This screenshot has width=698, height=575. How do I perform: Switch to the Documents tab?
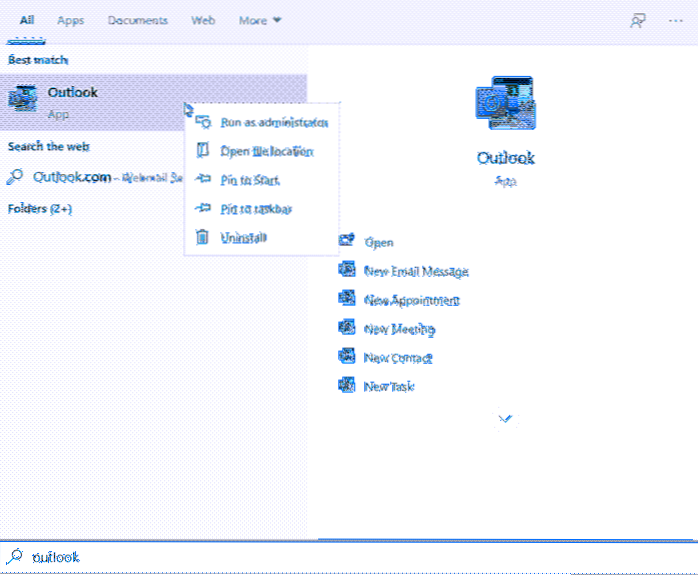point(137,20)
